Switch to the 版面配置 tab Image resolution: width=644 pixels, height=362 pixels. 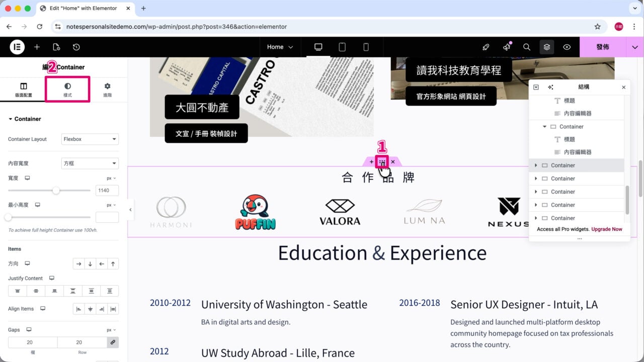(x=23, y=89)
